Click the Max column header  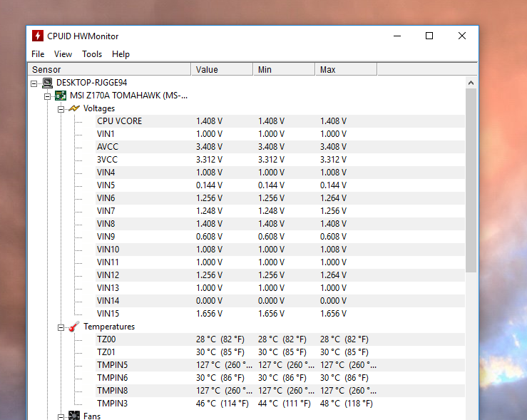(x=346, y=70)
